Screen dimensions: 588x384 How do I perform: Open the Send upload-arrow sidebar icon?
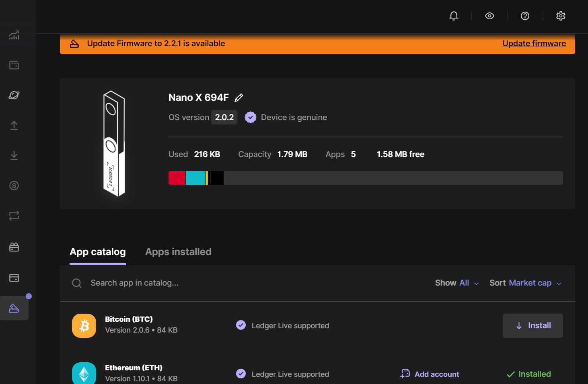(14, 125)
